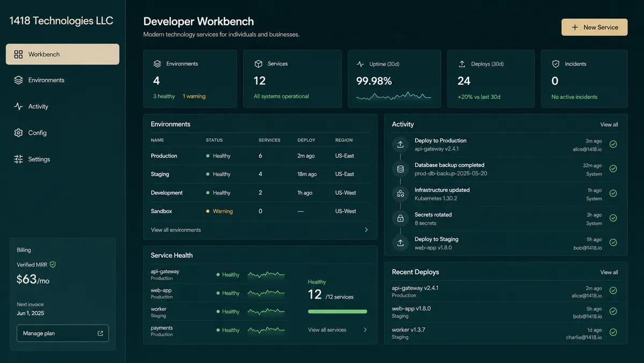The width and height of the screenshot is (644, 363).
Task: Click '+20% vs last 30d' text
Action: pyautogui.click(x=479, y=97)
